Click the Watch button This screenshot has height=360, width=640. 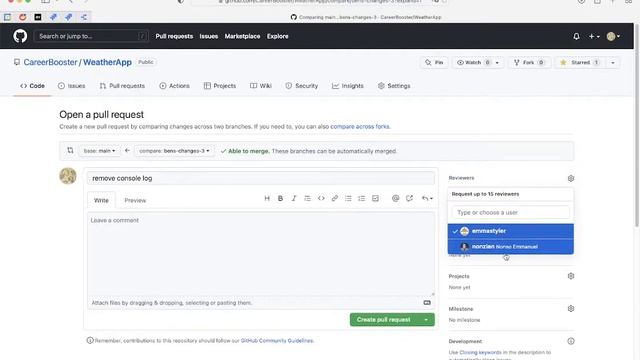(472, 62)
